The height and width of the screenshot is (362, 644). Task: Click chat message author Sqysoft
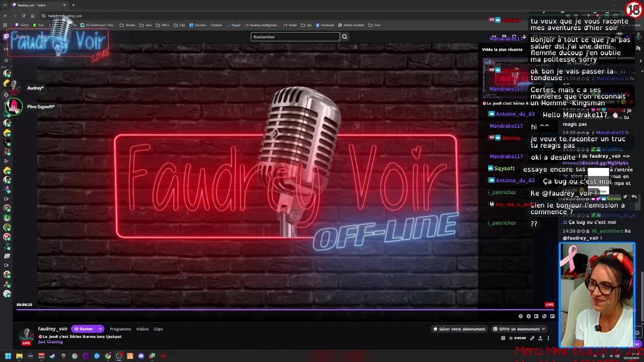tap(504, 168)
